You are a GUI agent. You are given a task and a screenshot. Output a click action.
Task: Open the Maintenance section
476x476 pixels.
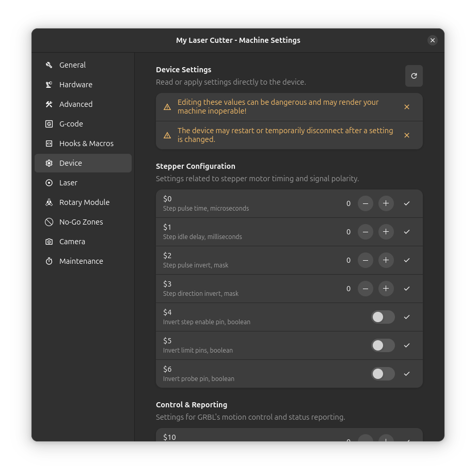point(81,261)
